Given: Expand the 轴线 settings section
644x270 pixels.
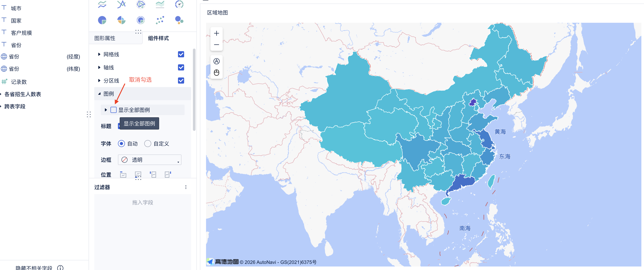Looking at the screenshot, I should point(100,68).
